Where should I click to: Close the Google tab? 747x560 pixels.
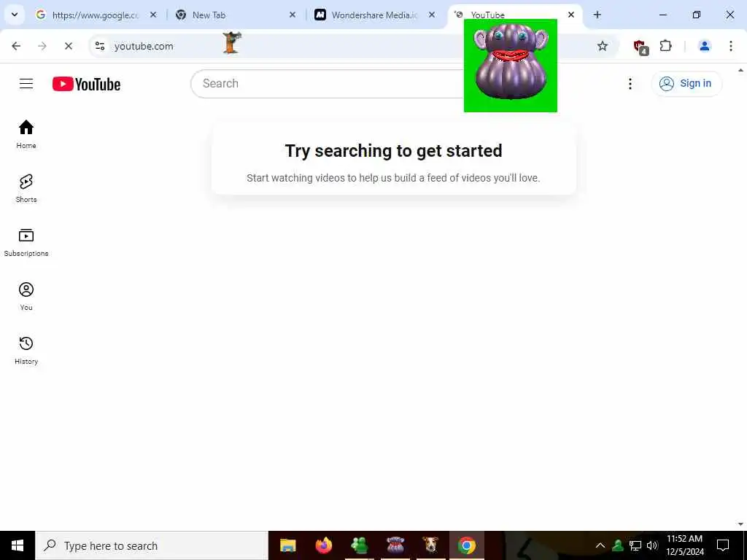153,15
